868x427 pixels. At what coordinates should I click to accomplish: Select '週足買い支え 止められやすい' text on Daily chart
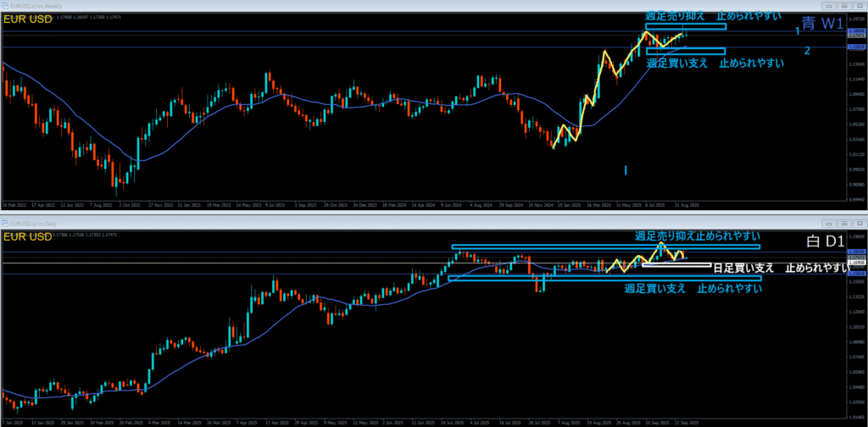[693, 288]
